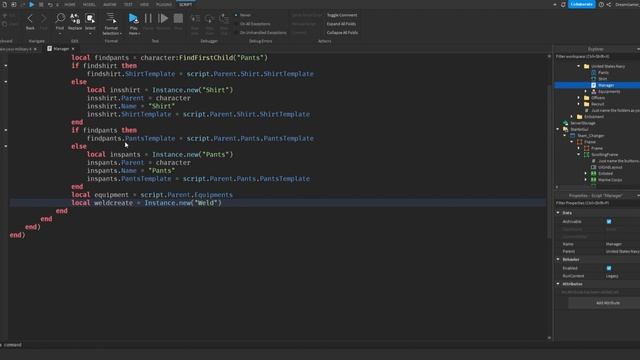Screen dimensions: 640x360
Task: Click the Step Over debugger icon
Action: coord(209,19)
